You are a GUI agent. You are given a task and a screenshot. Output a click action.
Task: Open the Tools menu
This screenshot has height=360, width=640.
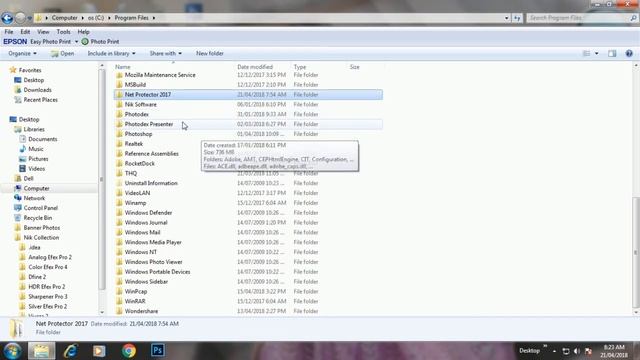[63, 32]
